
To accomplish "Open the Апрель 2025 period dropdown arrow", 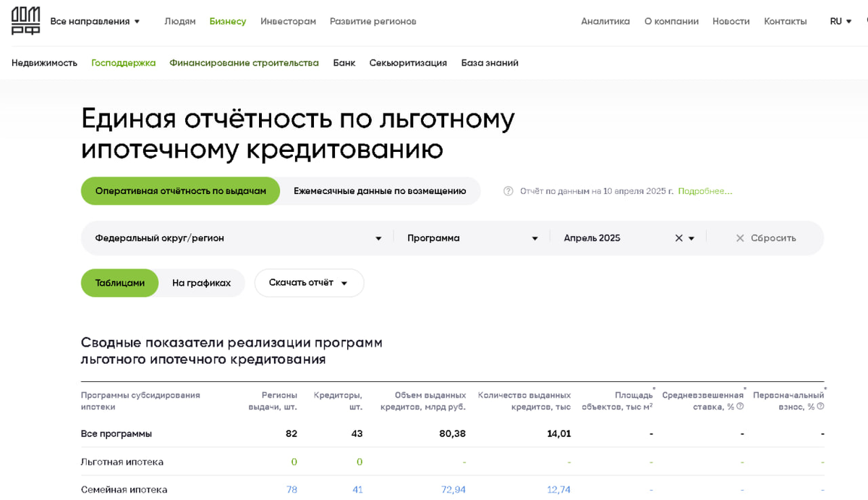I will 692,239.
